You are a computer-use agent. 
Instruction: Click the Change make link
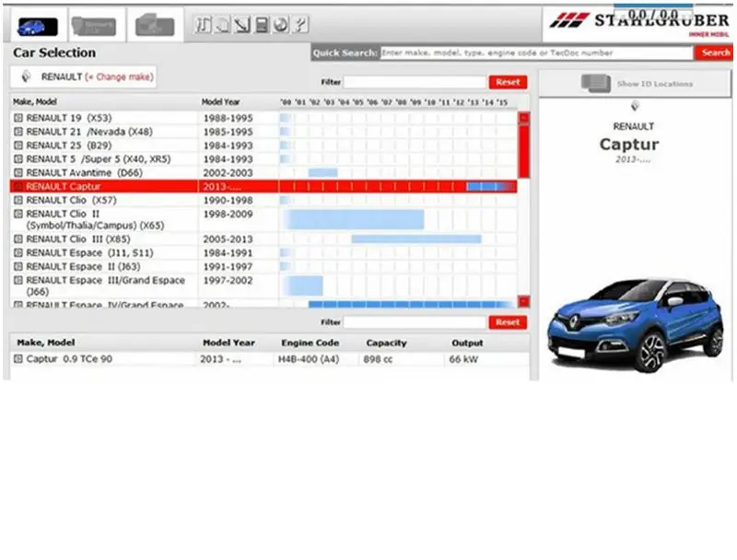(x=120, y=76)
